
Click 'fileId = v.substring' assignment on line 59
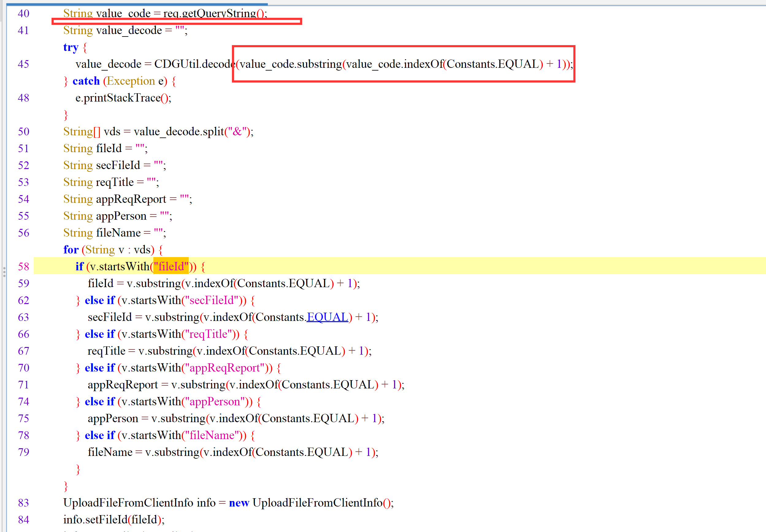134,284
